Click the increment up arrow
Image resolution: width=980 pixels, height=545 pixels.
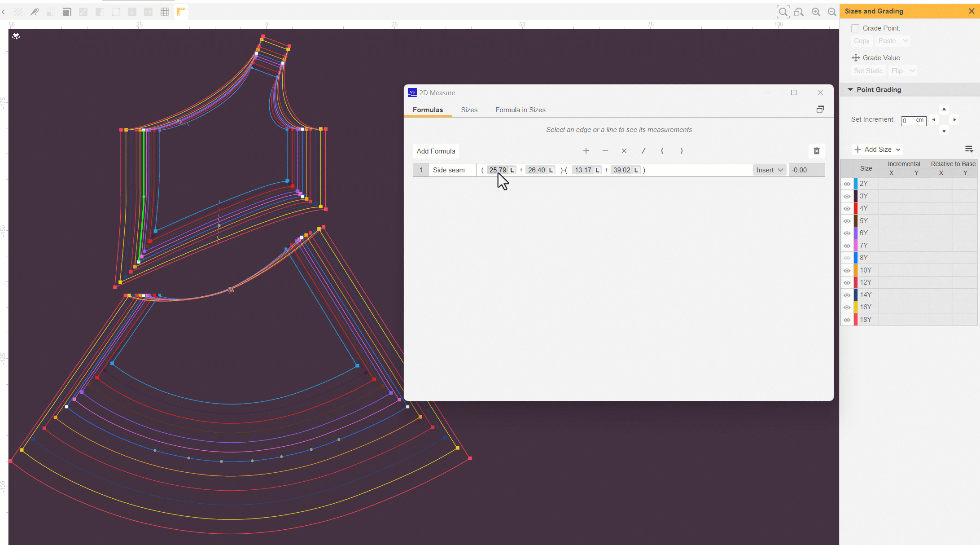click(944, 109)
